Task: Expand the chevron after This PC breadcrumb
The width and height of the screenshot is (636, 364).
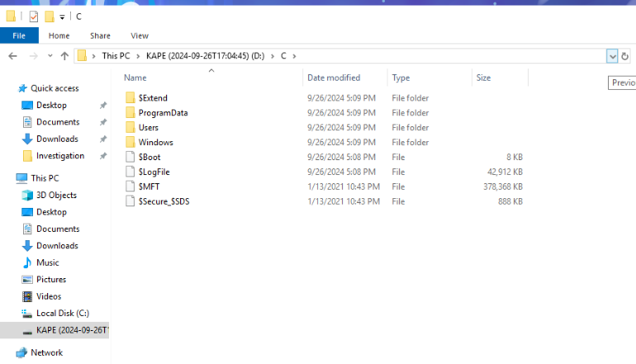Action: pos(138,56)
